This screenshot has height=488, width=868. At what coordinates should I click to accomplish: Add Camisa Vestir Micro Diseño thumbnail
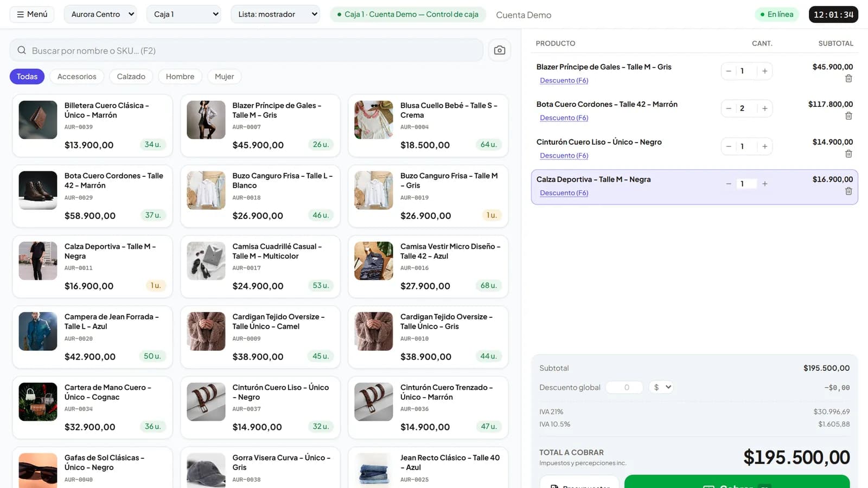(374, 261)
